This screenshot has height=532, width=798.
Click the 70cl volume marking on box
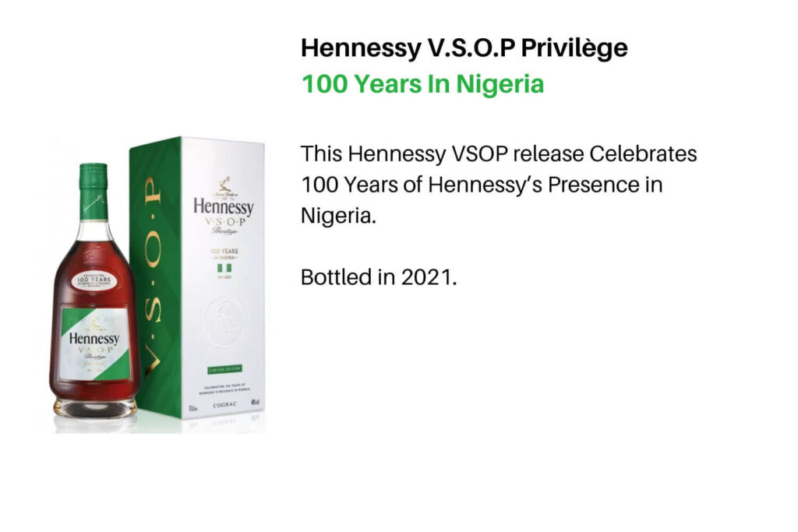[x=193, y=408]
